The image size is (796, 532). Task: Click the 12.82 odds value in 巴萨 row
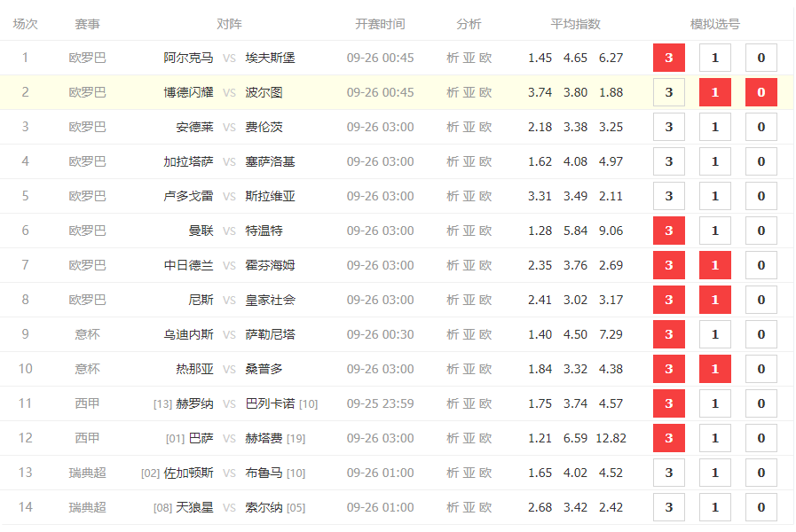point(611,438)
